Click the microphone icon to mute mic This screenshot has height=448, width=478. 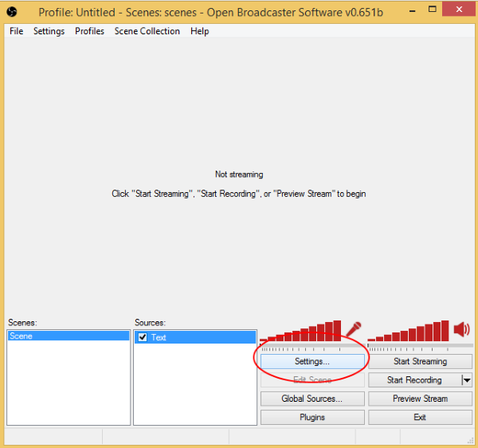point(353,330)
